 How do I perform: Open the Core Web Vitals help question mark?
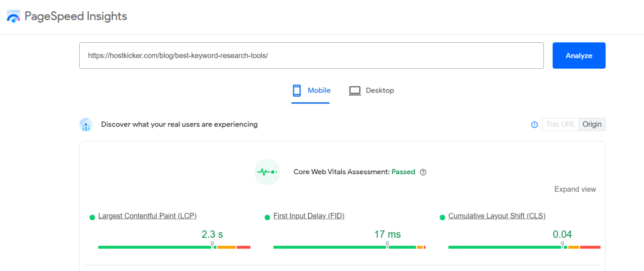[423, 172]
